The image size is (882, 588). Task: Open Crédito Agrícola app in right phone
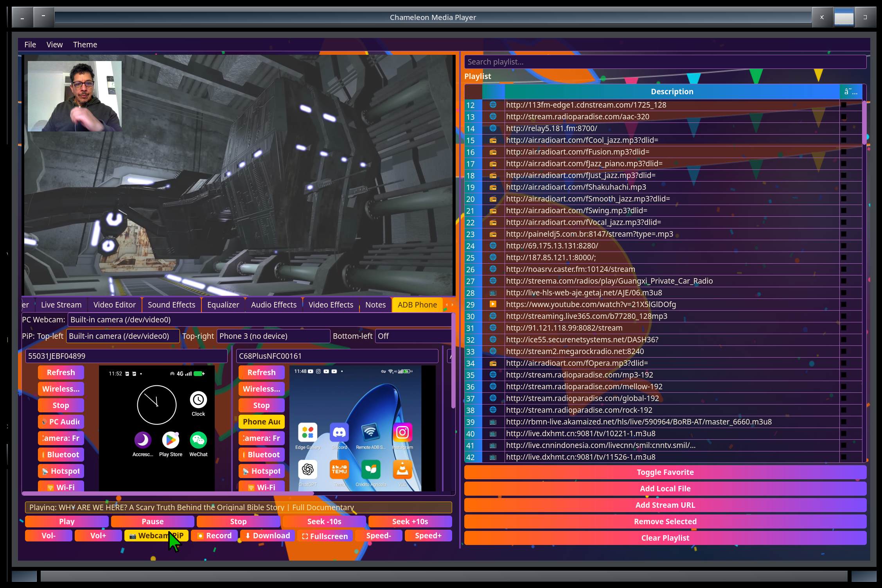click(370, 469)
